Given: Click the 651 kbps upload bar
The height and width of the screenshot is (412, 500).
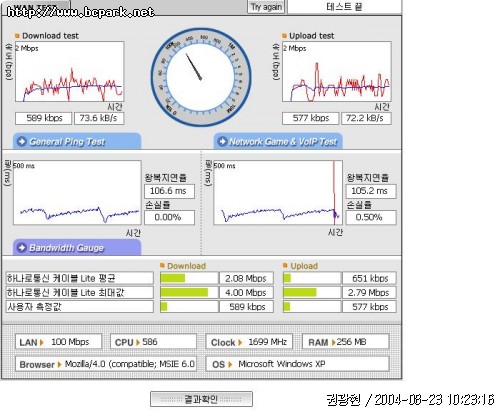Looking at the screenshot, I should tap(312, 278).
